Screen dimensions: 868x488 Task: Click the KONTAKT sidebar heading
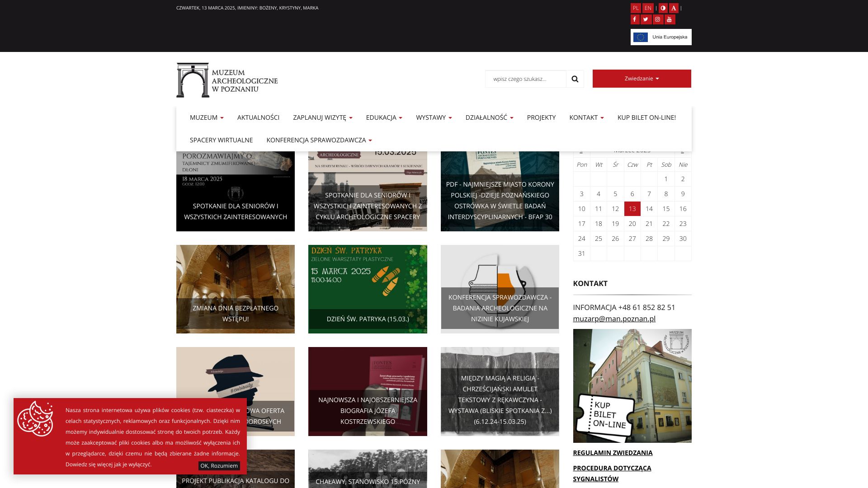[590, 283]
